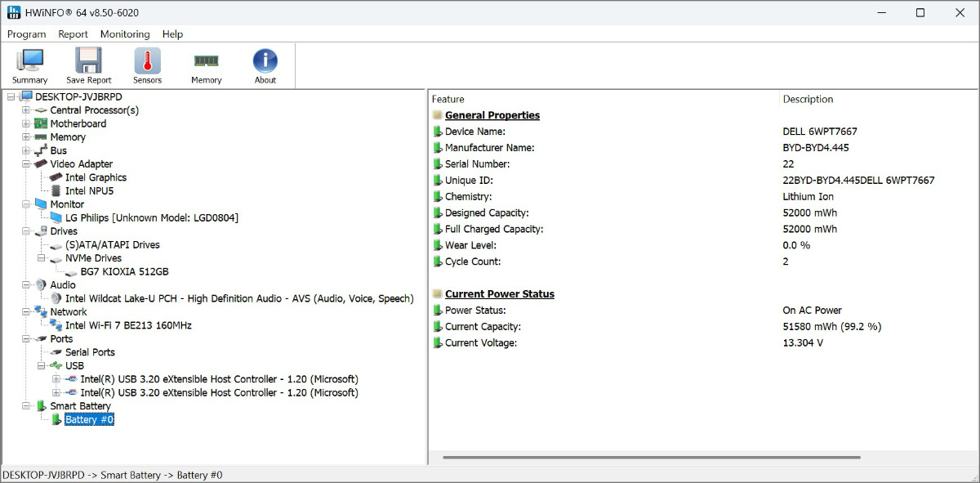Click the LG Philips monitor icon
980x483 pixels.
[x=56, y=217]
